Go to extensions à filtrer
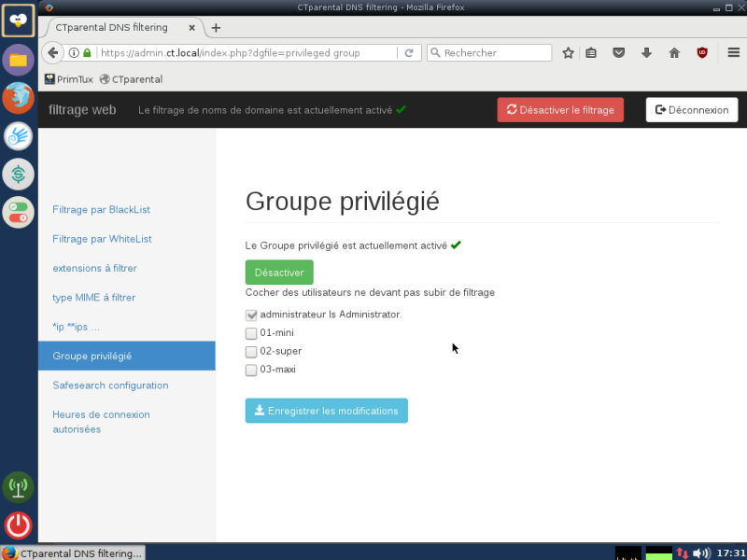This screenshot has width=747, height=560. [x=95, y=268]
